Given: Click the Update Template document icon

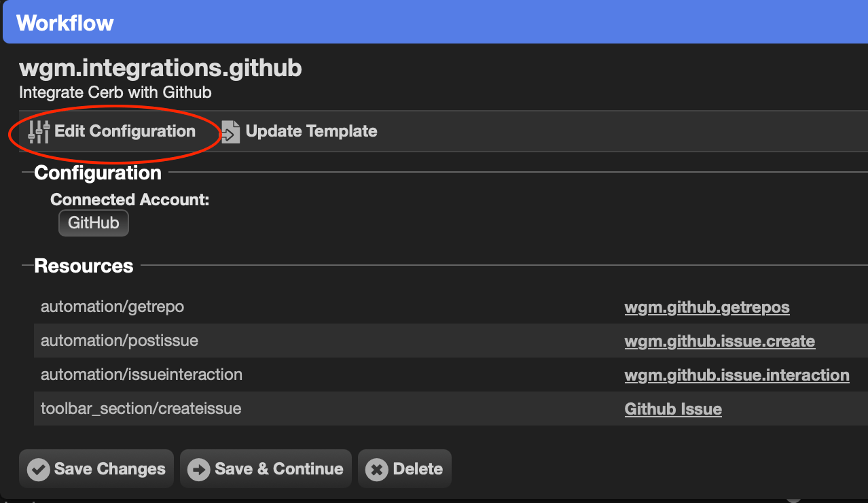Looking at the screenshot, I should tap(231, 132).
